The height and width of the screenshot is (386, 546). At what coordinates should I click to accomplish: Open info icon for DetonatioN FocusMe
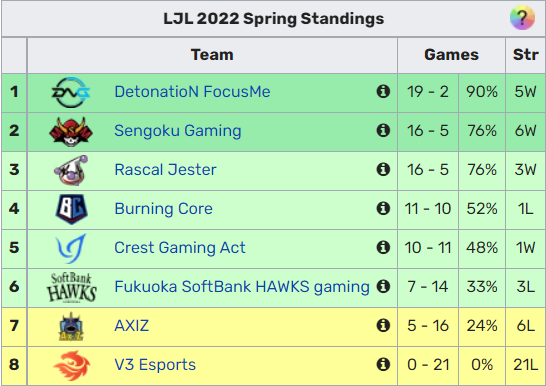383,92
